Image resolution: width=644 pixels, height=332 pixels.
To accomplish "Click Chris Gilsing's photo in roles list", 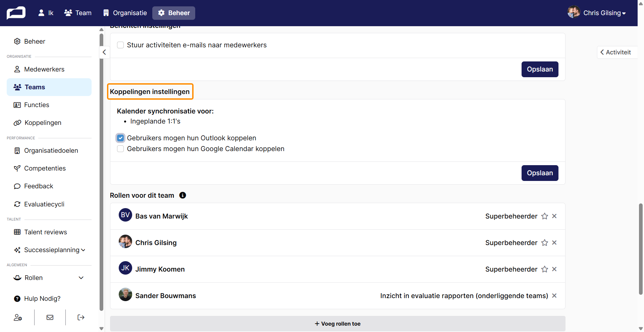I will 125,241.
